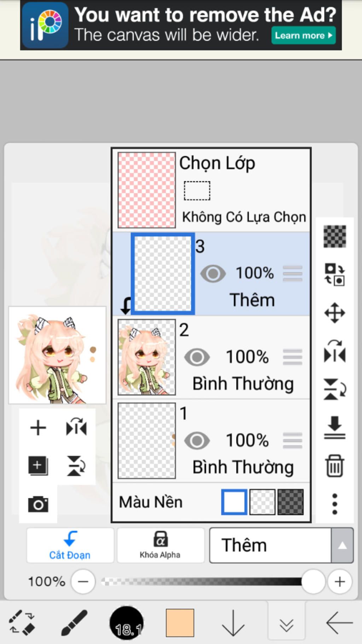Image resolution: width=362 pixels, height=644 pixels.
Task: Tap the Cắt Đoạn clipping button
Action: [x=70, y=545]
